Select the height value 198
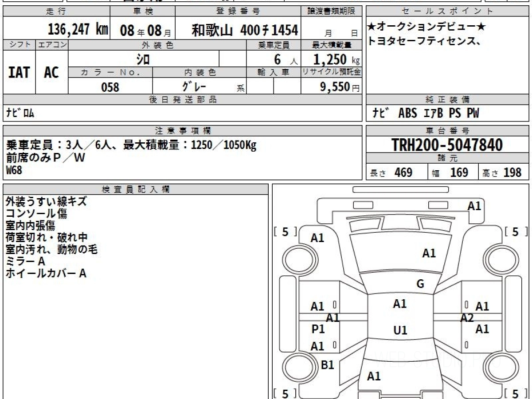 512,172
